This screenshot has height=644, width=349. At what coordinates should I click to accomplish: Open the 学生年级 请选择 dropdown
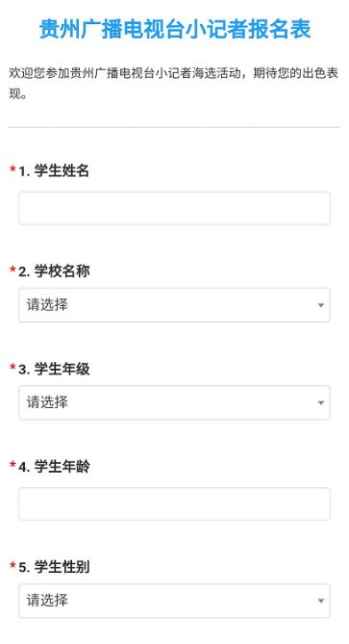point(174,402)
